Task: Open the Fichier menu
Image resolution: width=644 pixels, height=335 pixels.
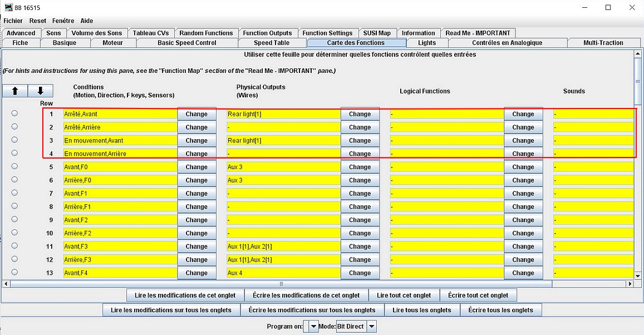Action: point(13,21)
